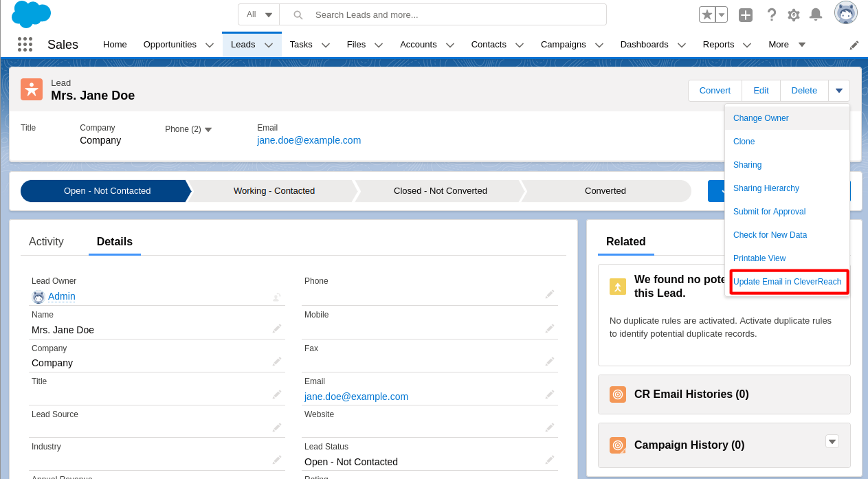Edit the Email field pencil icon
Screen dimensions: 868x479
(550, 394)
